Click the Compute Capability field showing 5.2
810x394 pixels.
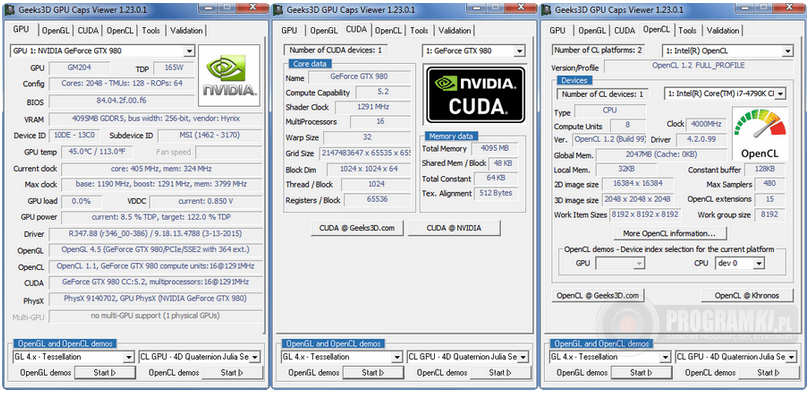tap(383, 93)
